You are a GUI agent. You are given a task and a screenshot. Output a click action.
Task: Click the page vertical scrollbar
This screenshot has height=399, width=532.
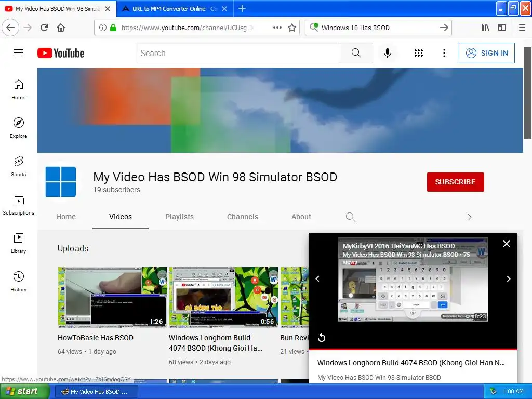(527, 93)
